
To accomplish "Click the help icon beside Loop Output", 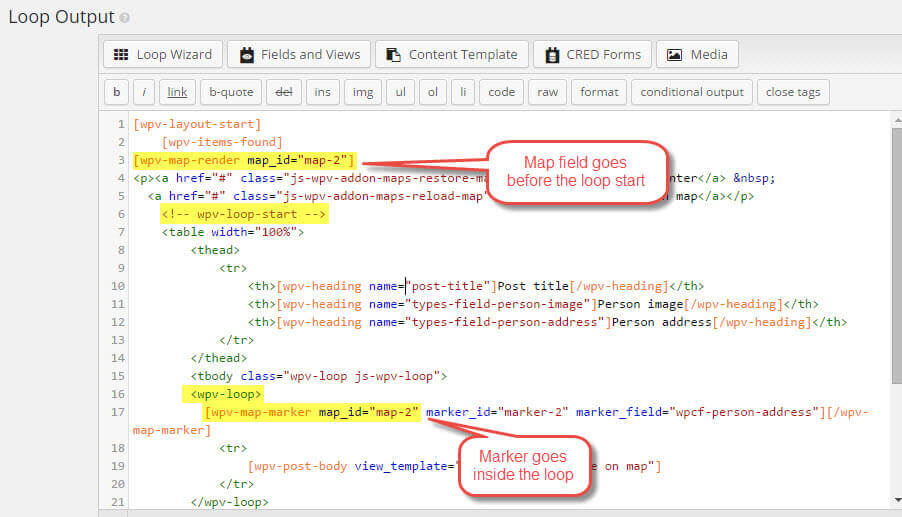I will 124,18.
